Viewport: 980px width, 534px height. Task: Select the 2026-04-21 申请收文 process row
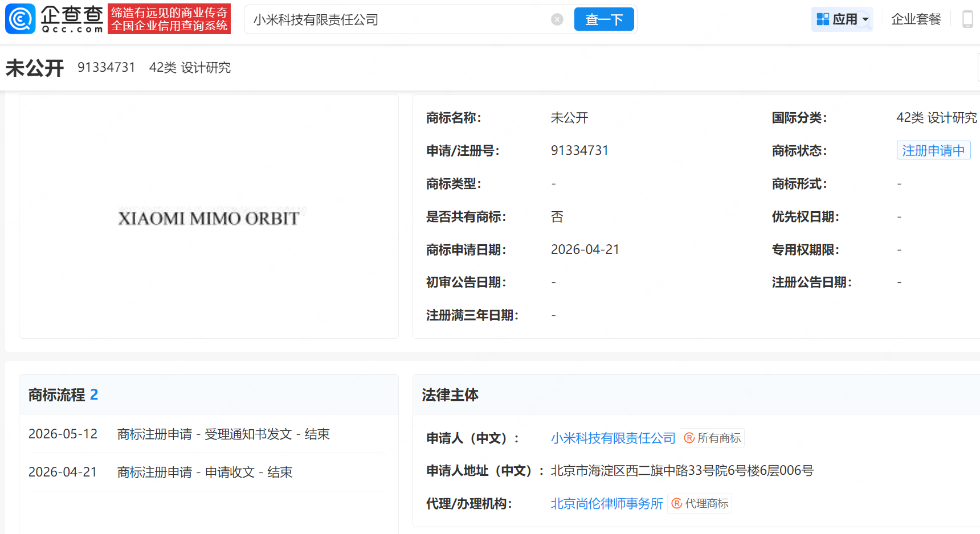pyautogui.click(x=209, y=472)
